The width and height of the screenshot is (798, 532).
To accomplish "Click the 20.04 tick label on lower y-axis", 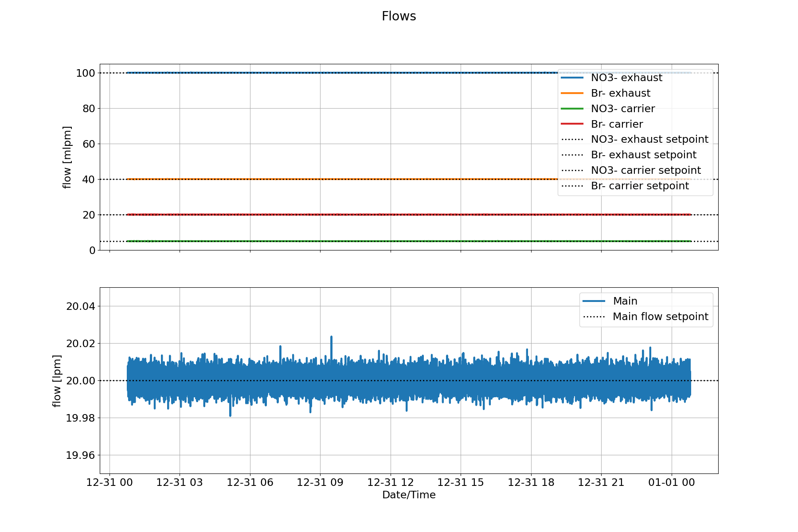I will point(80,306).
